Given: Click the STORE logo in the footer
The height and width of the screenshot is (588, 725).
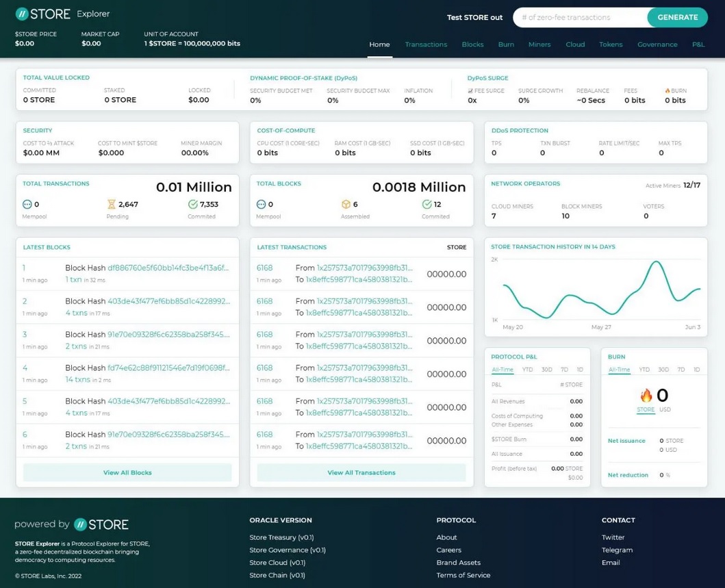Looking at the screenshot, I should click(101, 524).
